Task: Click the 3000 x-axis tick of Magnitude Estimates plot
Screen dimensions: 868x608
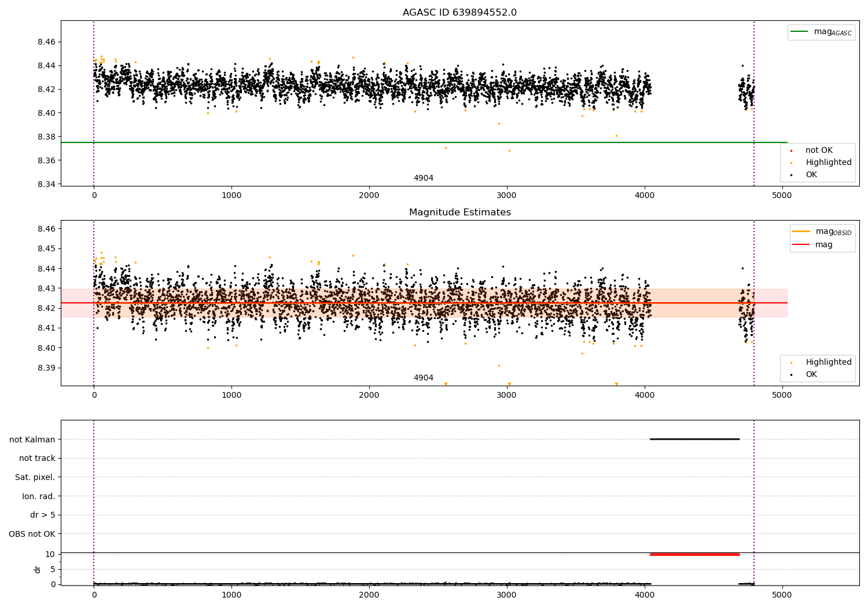Action: 507,395
